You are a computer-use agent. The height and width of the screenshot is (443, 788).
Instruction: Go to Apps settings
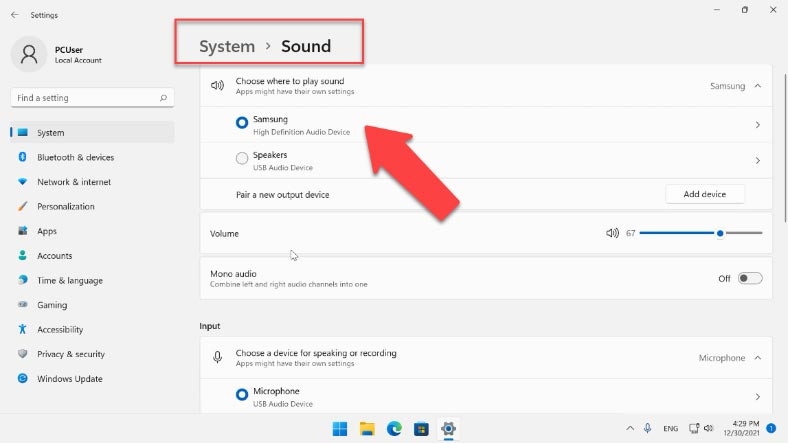(92, 231)
